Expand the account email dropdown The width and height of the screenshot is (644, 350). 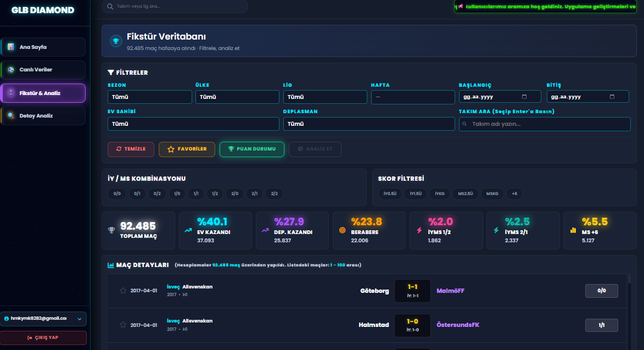43,319
